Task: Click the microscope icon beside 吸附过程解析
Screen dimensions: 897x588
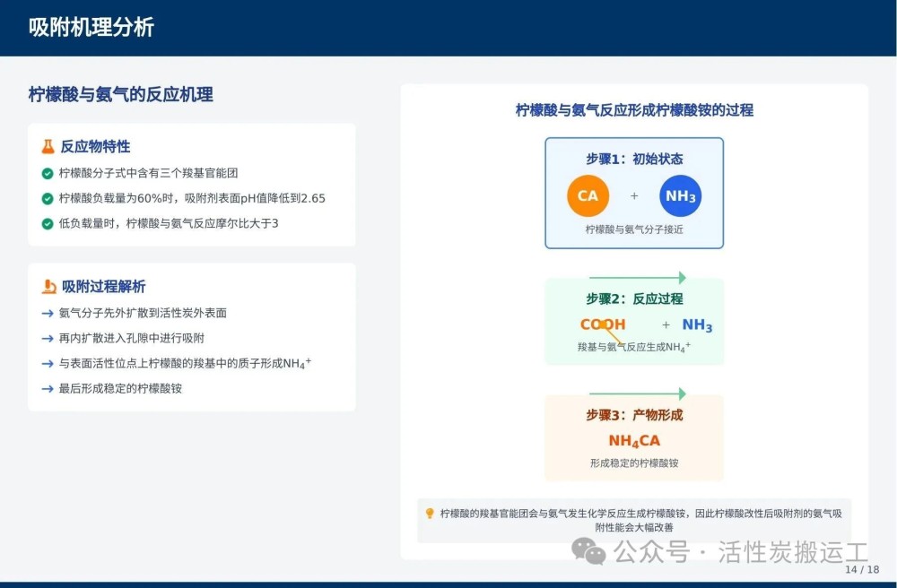Action: coord(48,287)
